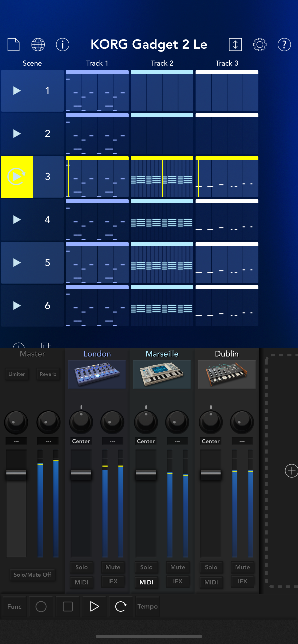Select the Marseille track name label
The width and height of the screenshot is (298, 644).
click(x=162, y=354)
